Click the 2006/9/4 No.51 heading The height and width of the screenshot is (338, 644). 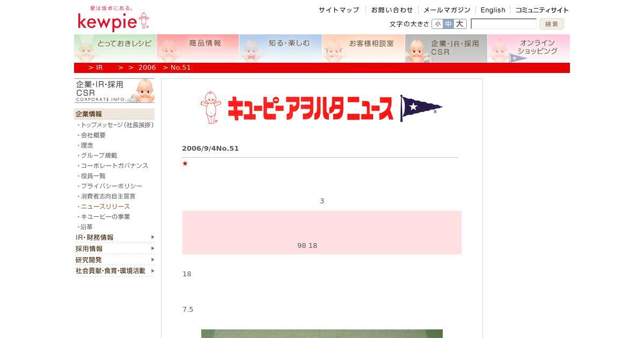point(210,149)
